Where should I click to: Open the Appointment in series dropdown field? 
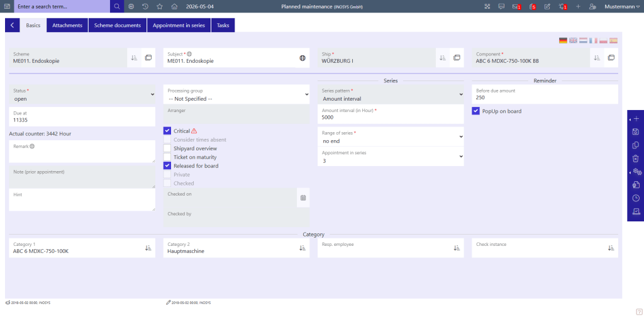click(x=391, y=157)
